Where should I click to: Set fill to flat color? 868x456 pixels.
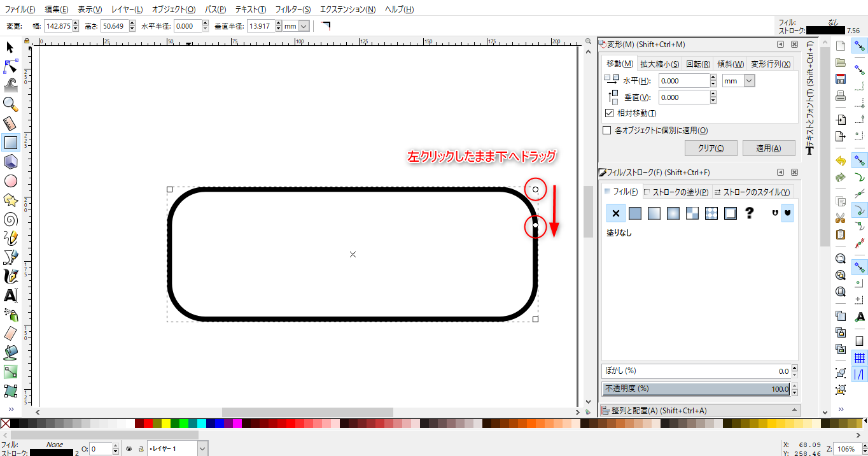[x=635, y=213]
